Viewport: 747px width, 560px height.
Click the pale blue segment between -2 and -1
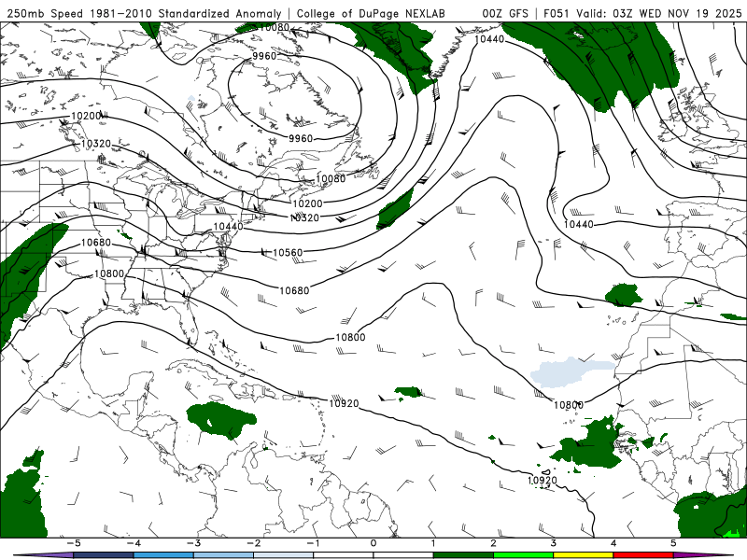284,555
